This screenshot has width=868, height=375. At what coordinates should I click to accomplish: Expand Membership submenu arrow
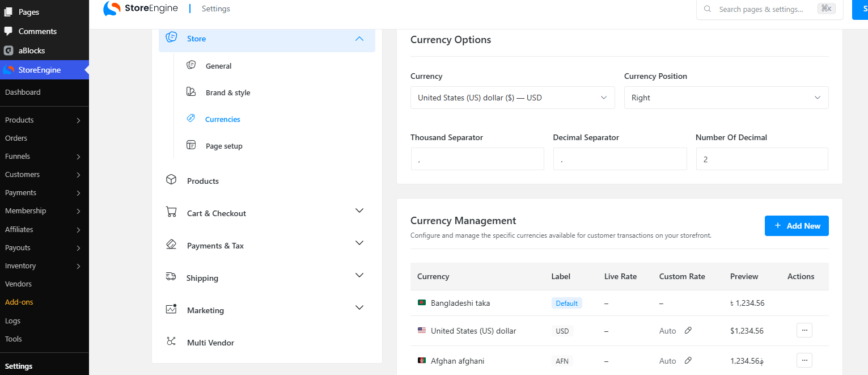click(x=78, y=211)
